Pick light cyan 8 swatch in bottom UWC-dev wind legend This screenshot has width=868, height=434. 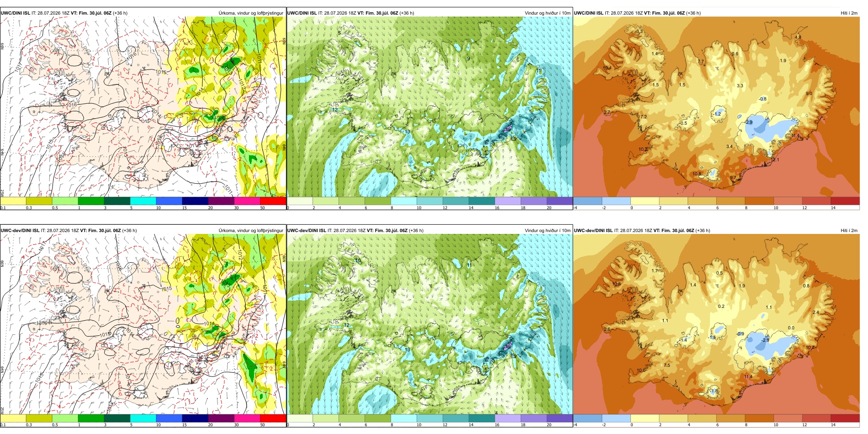click(404, 418)
